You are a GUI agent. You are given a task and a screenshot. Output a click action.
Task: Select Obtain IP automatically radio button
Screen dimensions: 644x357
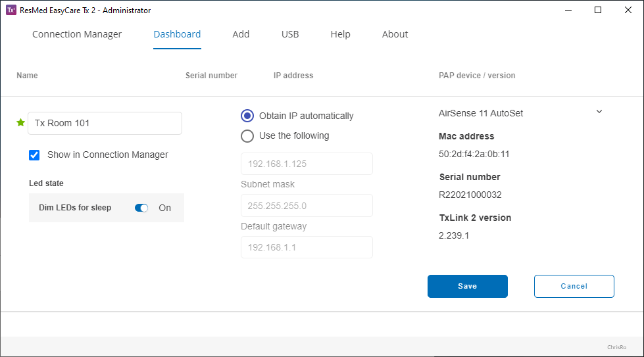(247, 116)
